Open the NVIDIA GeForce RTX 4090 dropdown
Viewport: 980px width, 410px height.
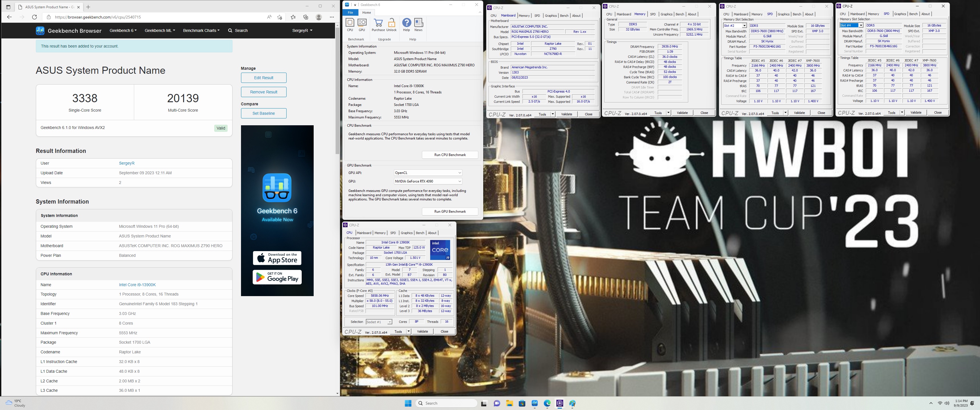(x=428, y=181)
